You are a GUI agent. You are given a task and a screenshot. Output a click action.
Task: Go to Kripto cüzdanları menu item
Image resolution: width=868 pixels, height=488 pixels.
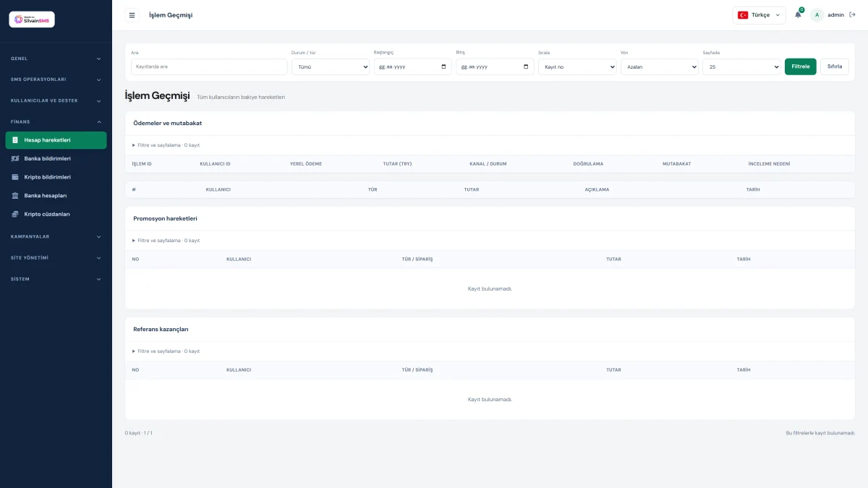point(56,214)
